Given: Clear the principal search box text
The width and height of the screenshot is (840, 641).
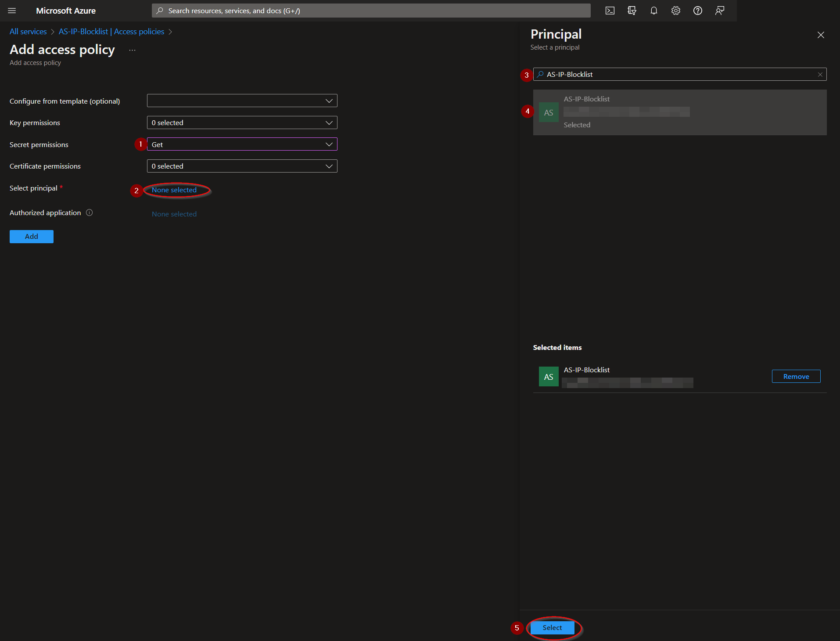Looking at the screenshot, I should coord(820,75).
